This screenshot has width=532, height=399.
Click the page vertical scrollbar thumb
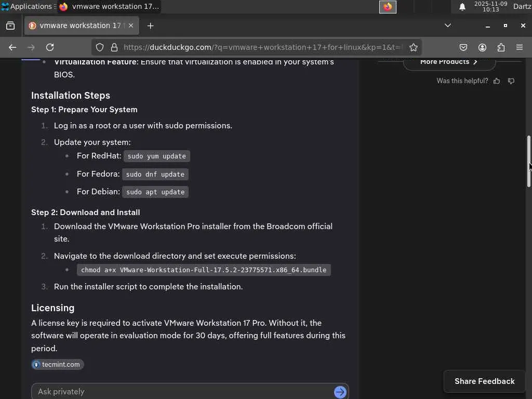point(528,161)
